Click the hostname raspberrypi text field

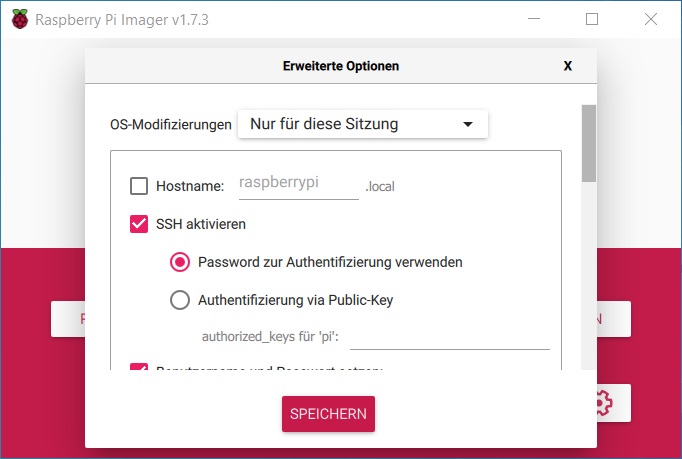[x=299, y=185]
